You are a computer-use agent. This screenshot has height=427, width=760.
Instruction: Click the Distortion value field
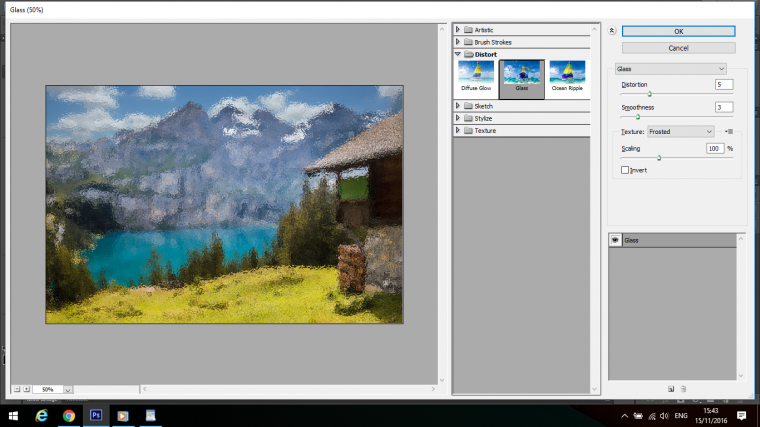(724, 84)
